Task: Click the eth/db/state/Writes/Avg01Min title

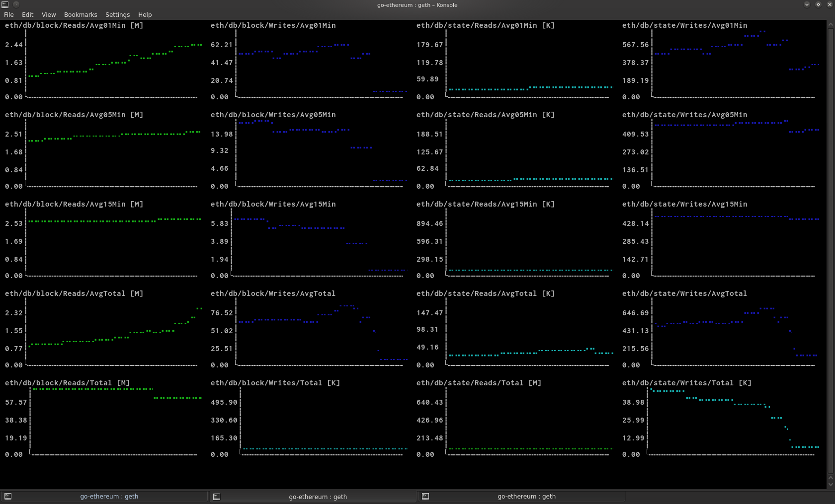Action: [x=685, y=25]
